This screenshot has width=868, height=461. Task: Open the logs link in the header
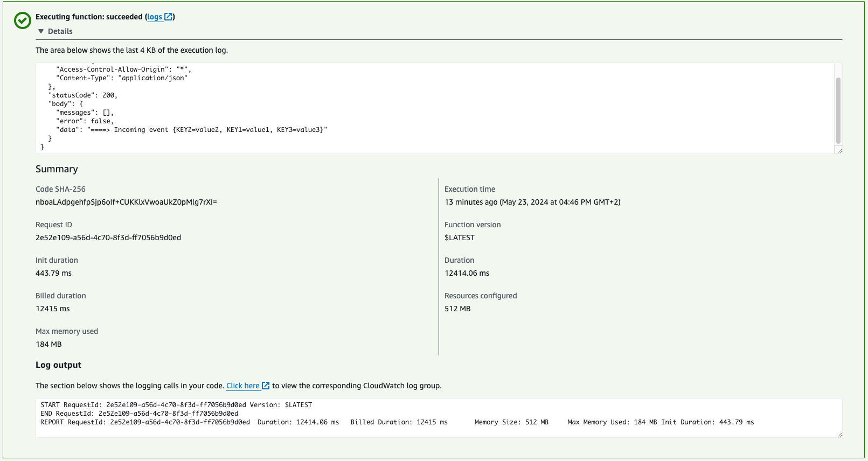(155, 17)
